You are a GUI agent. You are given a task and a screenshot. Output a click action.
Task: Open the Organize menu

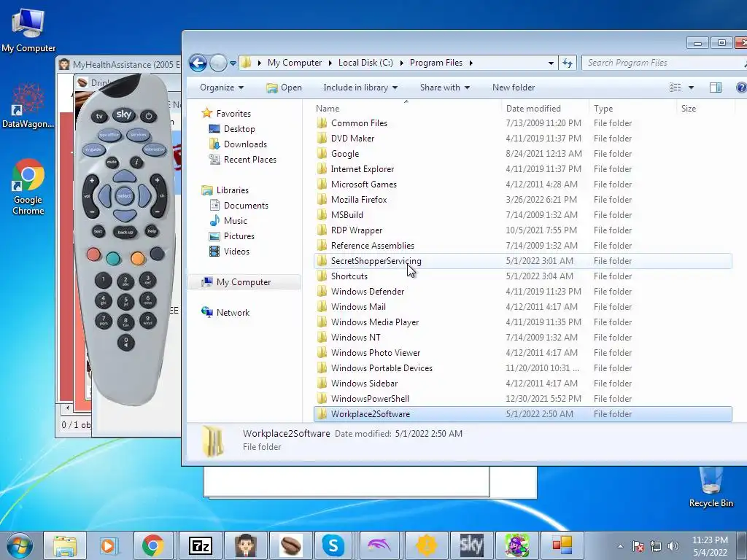(222, 87)
